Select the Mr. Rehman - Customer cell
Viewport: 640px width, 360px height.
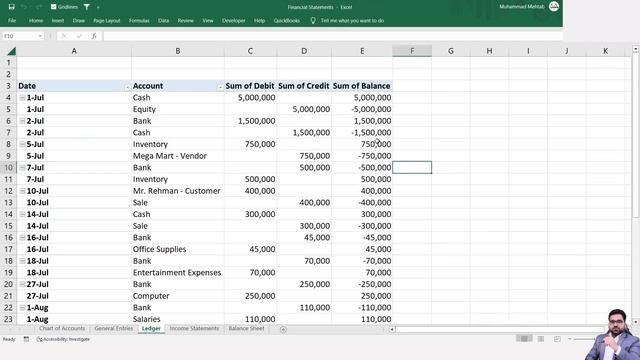point(178,191)
